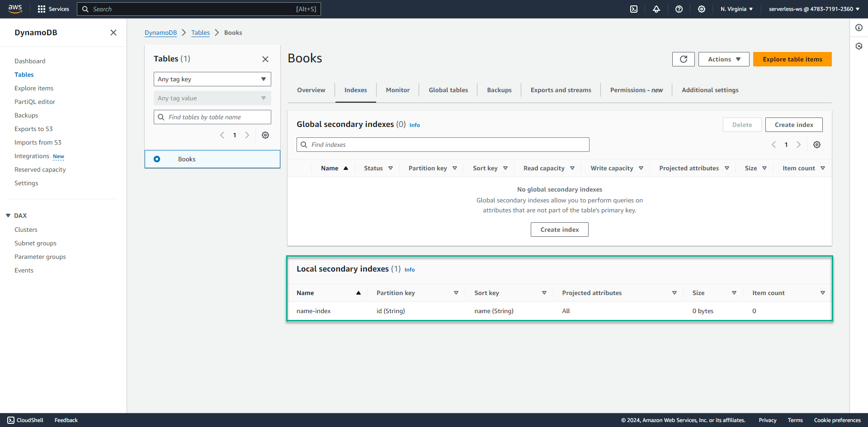Image resolution: width=868 pixels, height=427 pixels.
Task: Open Info link for Global secondary indexes
Action: coord(415,125)
